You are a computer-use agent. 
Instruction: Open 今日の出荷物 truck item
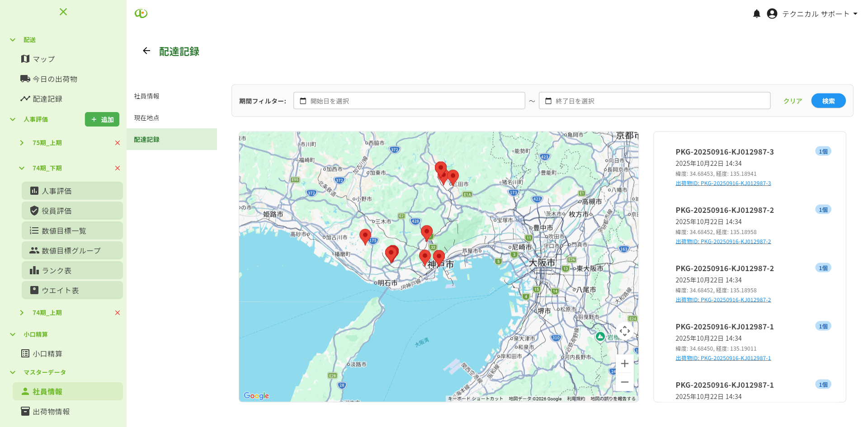54,79
